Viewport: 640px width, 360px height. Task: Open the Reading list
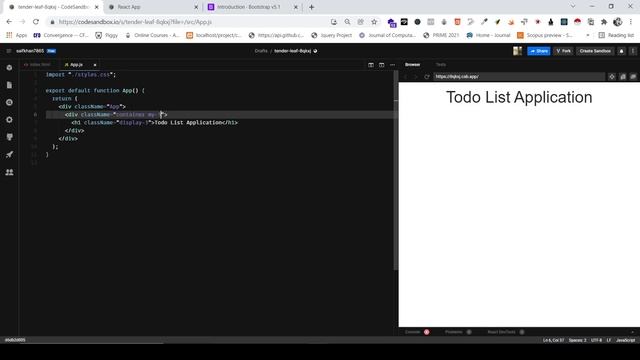tap(616, 36)
